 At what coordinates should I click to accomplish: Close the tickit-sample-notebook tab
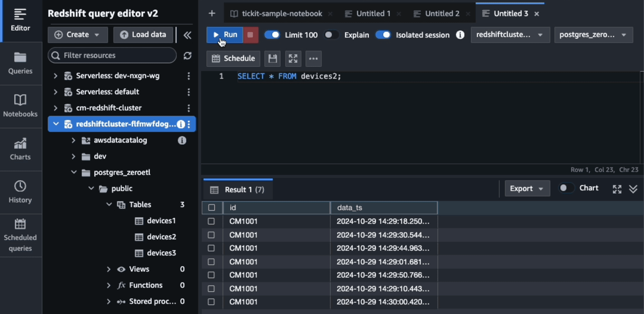[330, 14]
